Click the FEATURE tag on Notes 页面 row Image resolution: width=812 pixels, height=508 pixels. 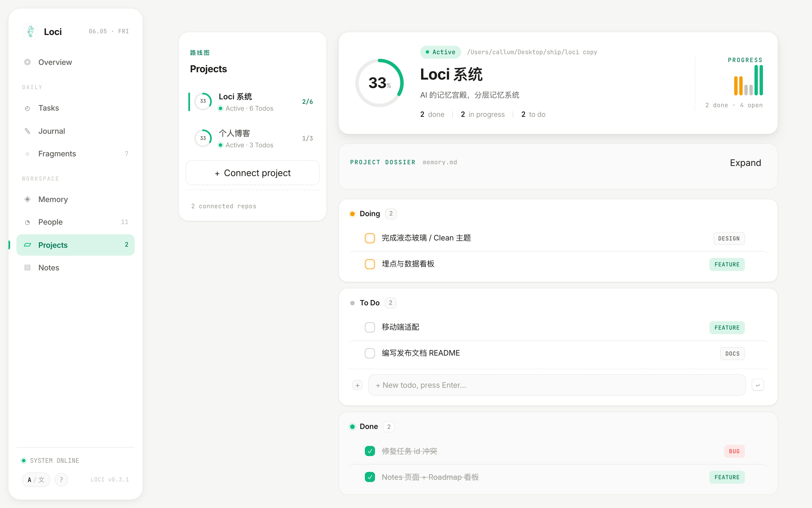pos(727,477)
